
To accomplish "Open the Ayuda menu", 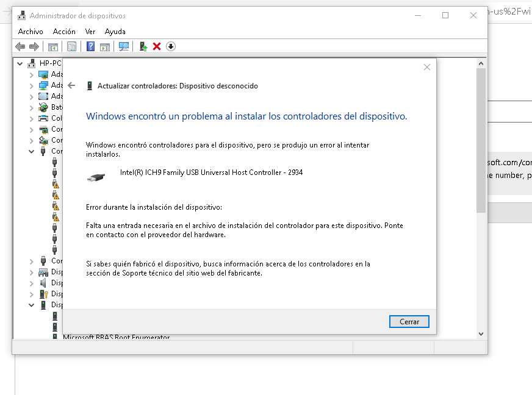I will [115, 32].
